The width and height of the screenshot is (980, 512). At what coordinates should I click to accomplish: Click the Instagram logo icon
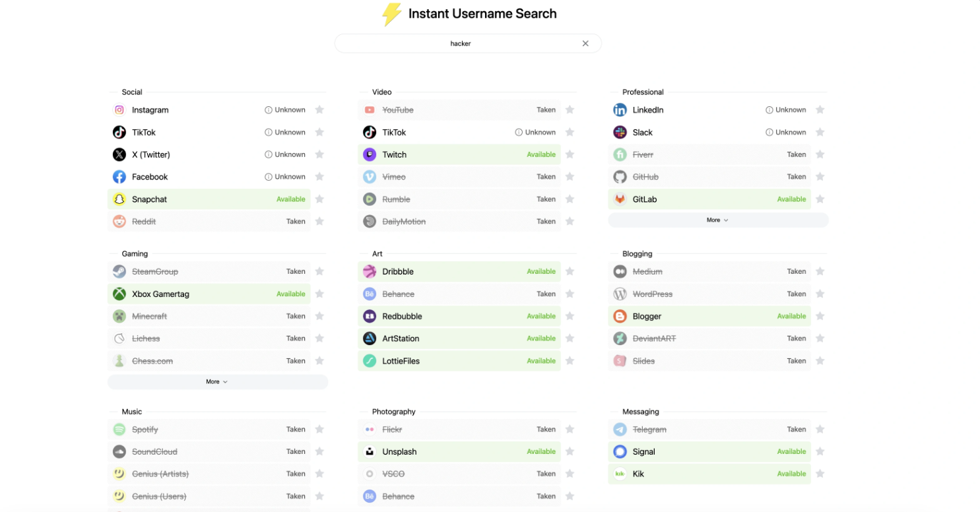point(119,110)
